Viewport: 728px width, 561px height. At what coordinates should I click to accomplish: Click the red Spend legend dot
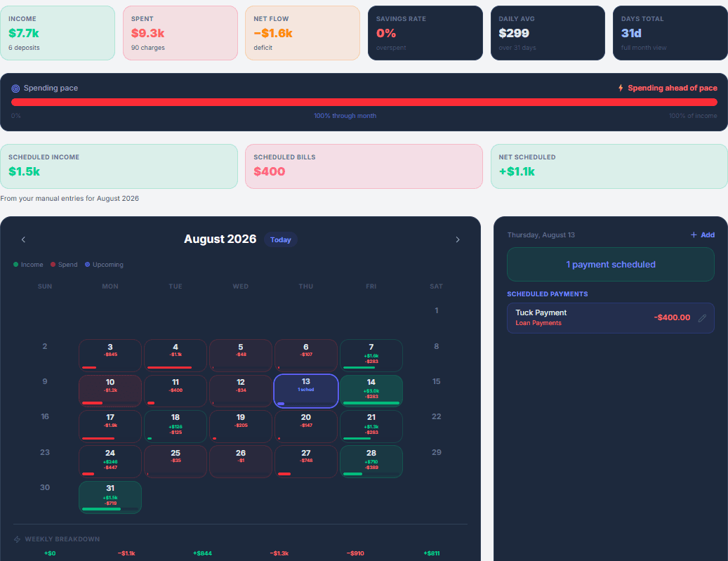click(53, 265)
